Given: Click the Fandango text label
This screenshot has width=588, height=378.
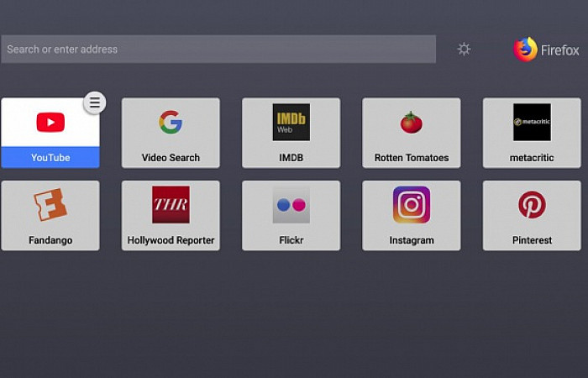Looking at the screenshot, I should (x=50, y=240).
